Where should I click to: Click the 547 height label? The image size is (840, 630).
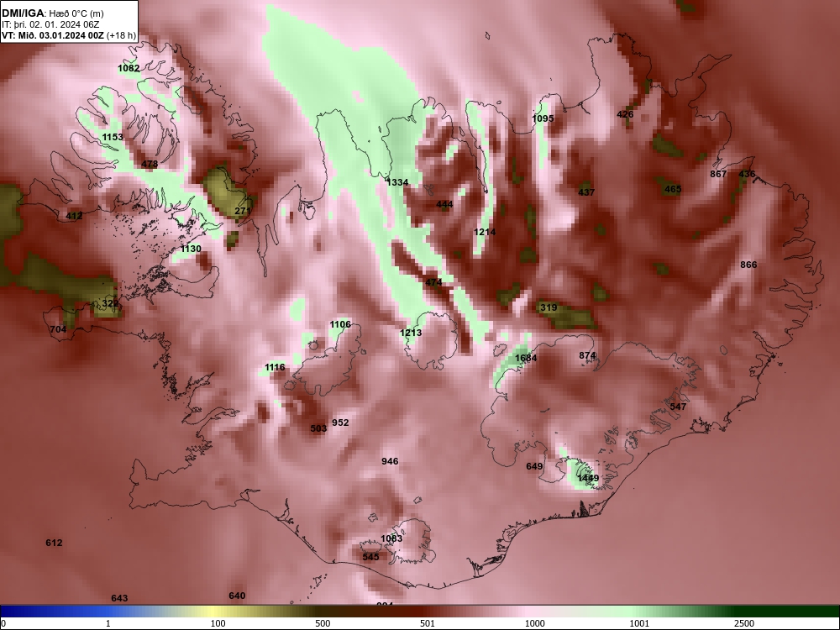(x=678, y=407)
